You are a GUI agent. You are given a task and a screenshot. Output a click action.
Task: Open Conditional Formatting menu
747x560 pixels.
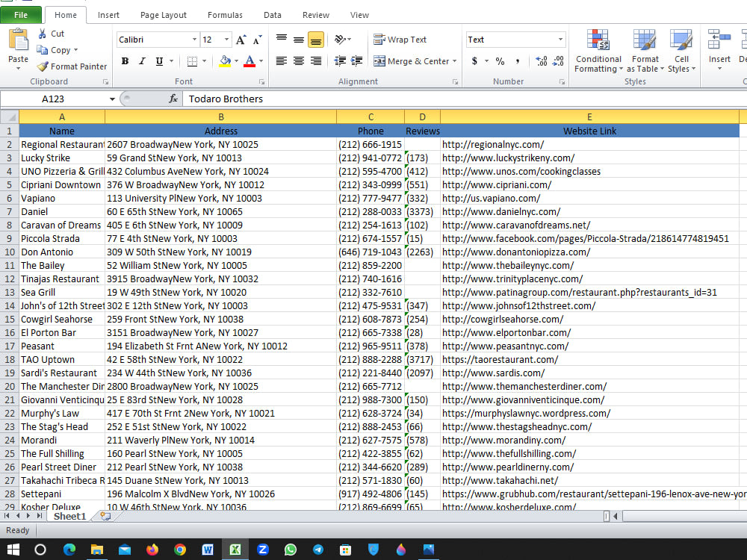598,51
